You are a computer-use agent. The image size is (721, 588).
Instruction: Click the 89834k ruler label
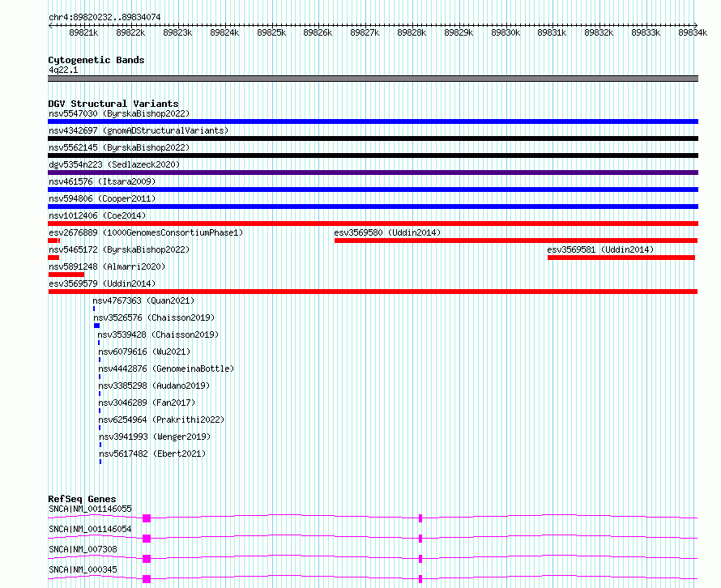click(693, 32)
